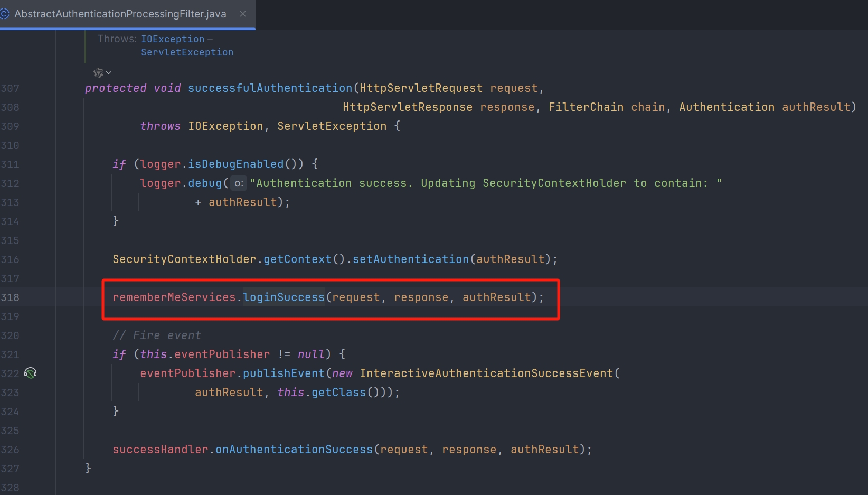
Task: Click the event publisher gutter icon on line 322
Action: pos(31,373)
